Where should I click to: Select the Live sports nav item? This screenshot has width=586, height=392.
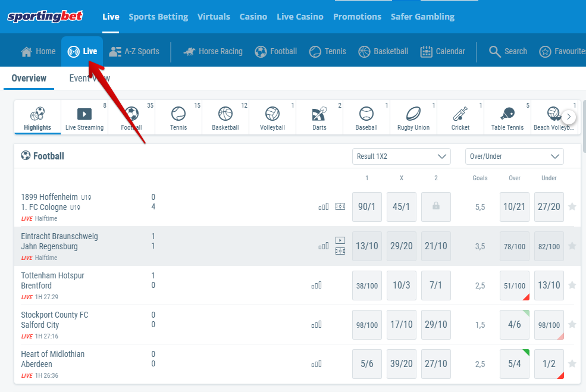click(x=82, y=52)
